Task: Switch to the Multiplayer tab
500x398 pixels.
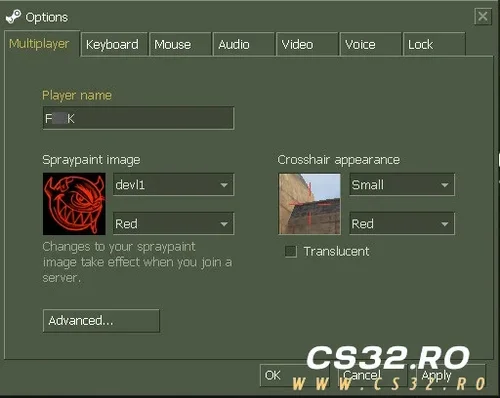Action: [x=41, y=44]
